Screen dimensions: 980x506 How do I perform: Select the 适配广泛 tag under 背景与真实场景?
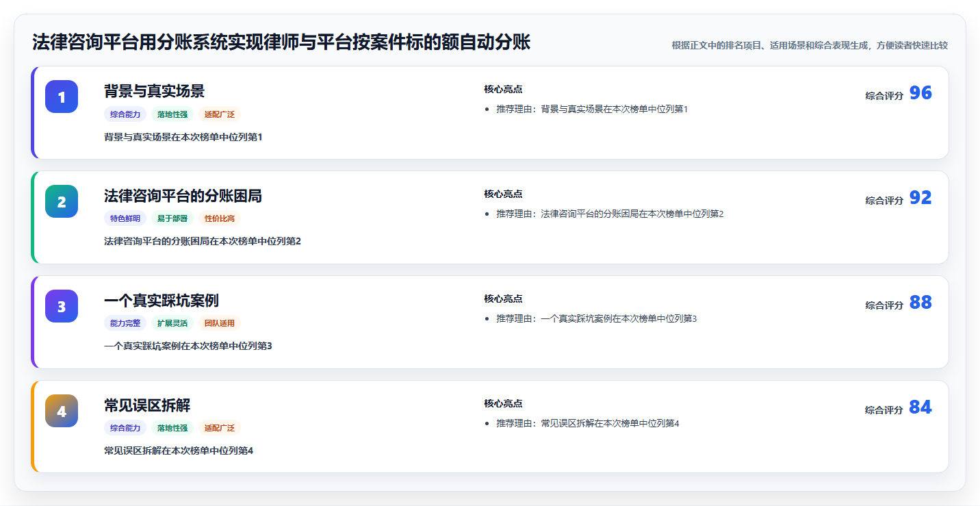tap(220, 114)
